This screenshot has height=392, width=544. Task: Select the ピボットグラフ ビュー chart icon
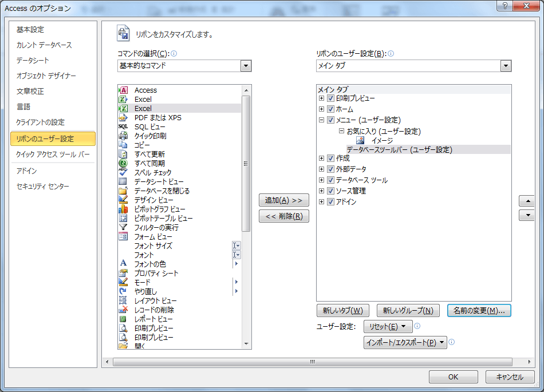tap(123, 209)
